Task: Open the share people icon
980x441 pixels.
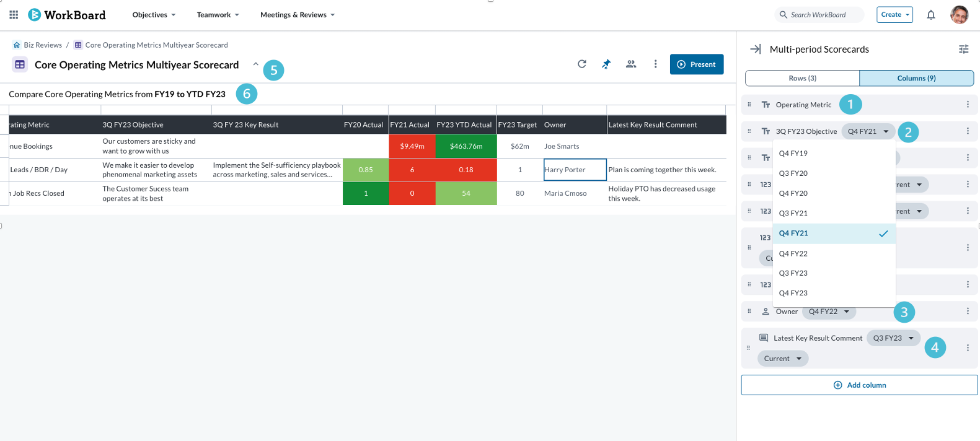Action: pyautogui.click(x=631, y=64)
